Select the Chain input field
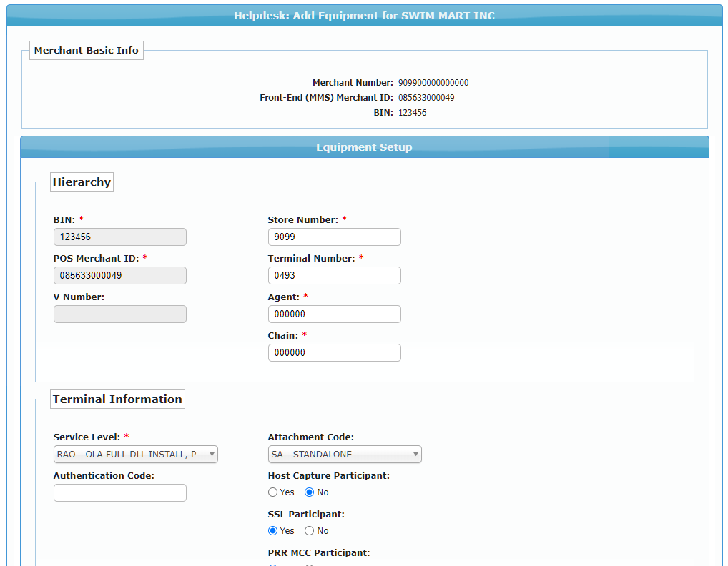Viewport: 728px width, 566px height. (x=334, y=352)
